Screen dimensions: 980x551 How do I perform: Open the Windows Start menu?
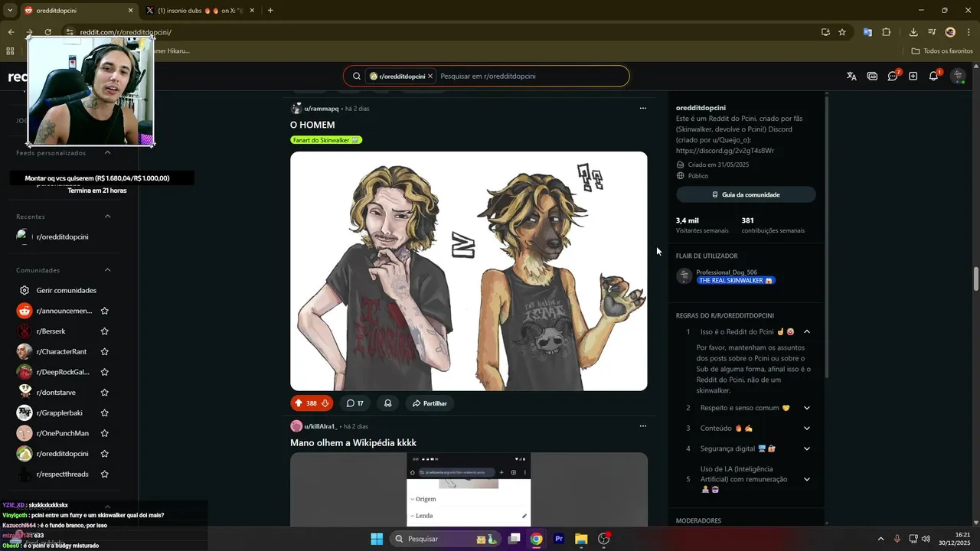coord(377,539)
